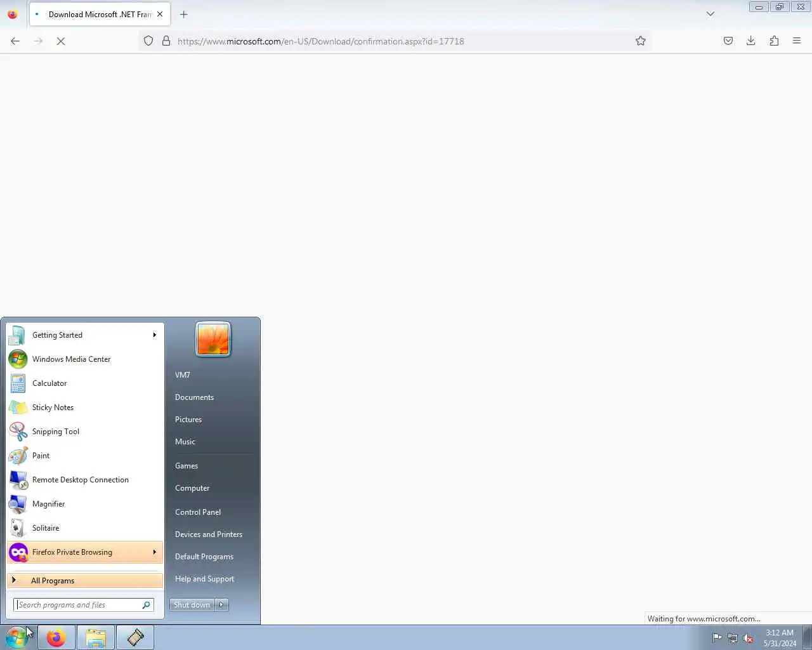812x650 pixels.
Task: Open Control Panel
Action: coord(198,512)
